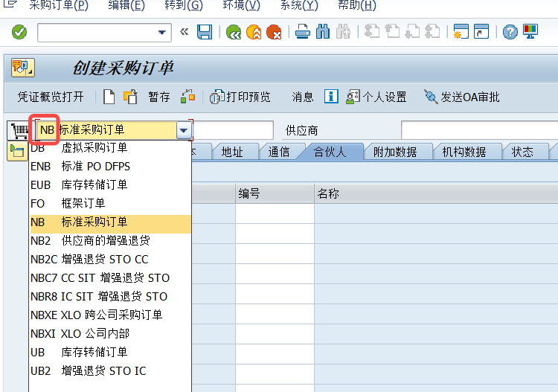Click the 编号 column header
558x392 pixels.
pyautogui.click(x=275, y=194)
